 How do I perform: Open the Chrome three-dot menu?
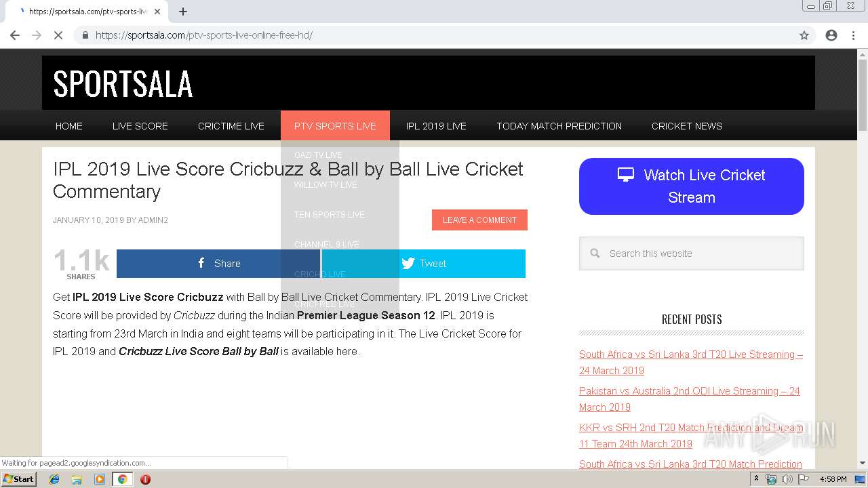pyautogui.click(x=853, y=35)
